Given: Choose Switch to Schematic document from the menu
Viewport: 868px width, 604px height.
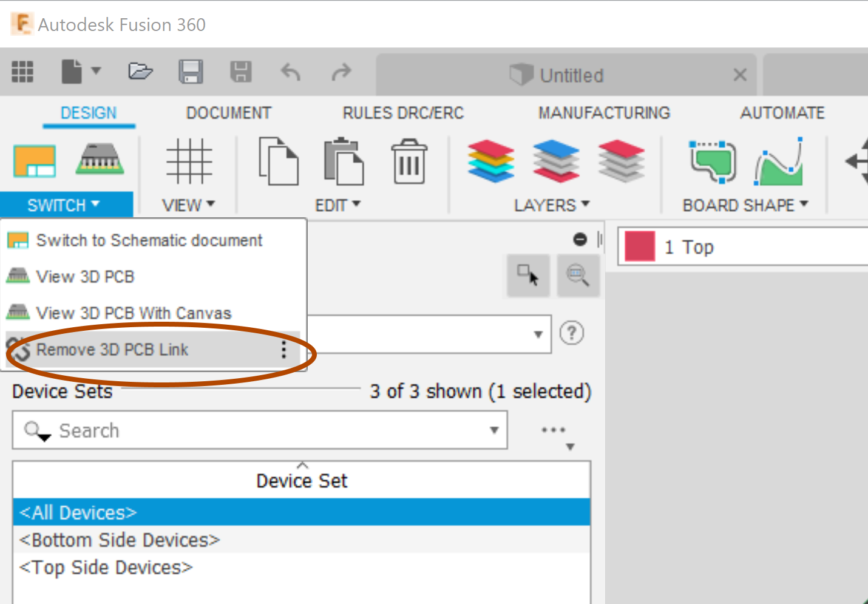Looking at the screenshot, I should (x=149, y=240).
